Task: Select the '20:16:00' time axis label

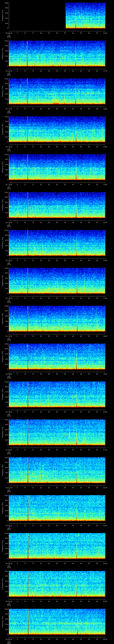Action: [9, 298]
